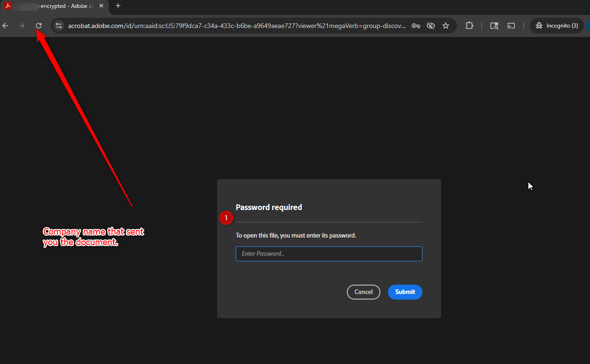Click the forward navigation arrow
This screenshot has height=364, width=590.
pos(22,26)
